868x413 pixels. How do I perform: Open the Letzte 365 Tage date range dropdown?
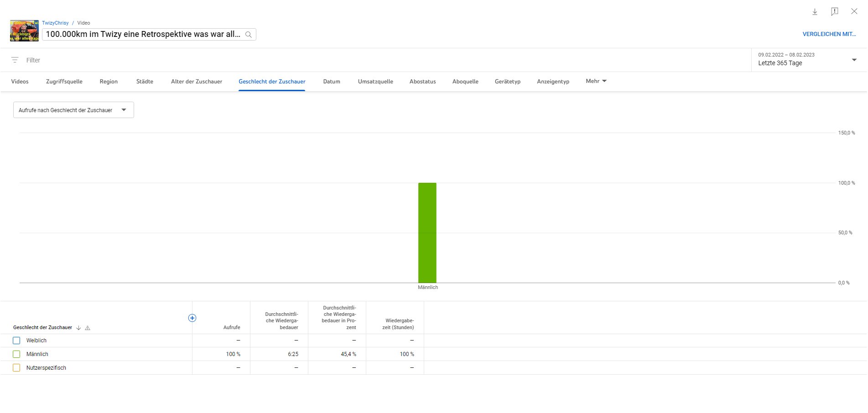[807, 60]
